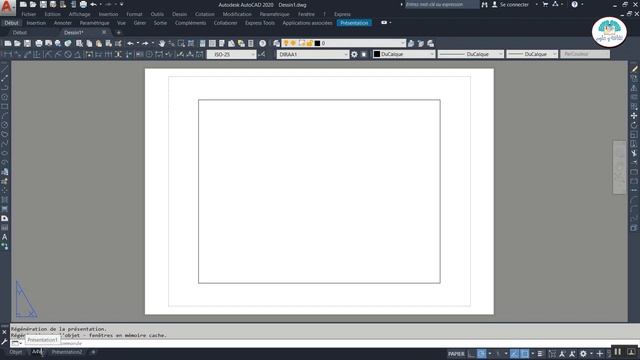This screenshot has width=640, height=360.
Task: Open the DuCalque lineweight dropdown
Action: click(532, 54)
